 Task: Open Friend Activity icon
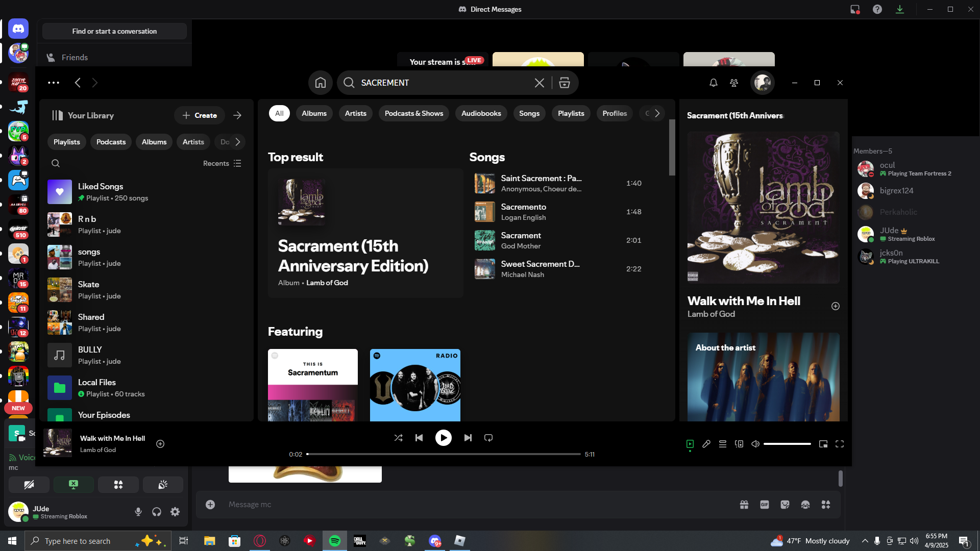click(x=734, y=83)
